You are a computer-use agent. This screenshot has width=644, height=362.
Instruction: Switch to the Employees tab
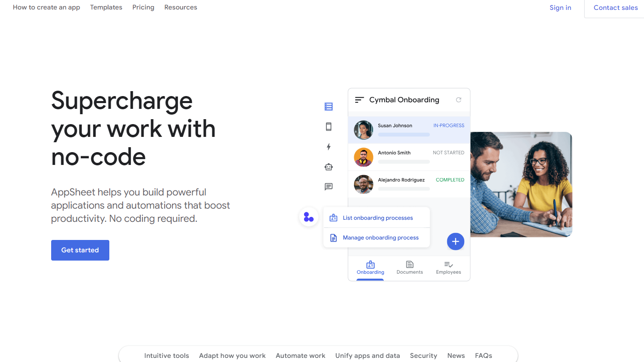pyautogui.click(x=448, y=267)
